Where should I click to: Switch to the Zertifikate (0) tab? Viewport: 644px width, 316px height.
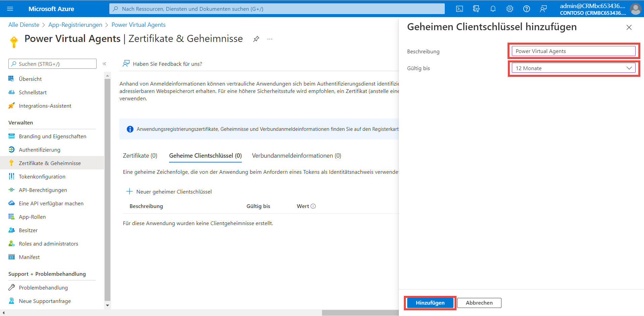tap(140, 156)
